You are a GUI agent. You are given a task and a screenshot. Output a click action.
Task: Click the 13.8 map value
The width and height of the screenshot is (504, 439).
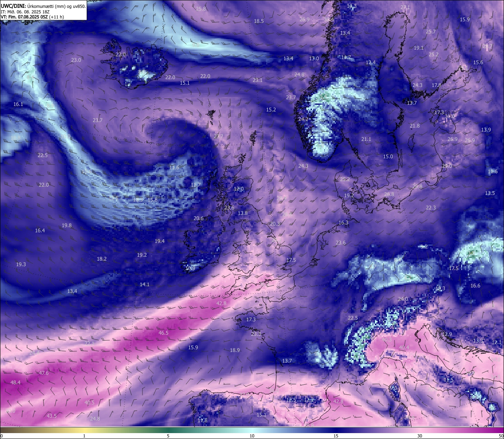[x=243, y=213]
